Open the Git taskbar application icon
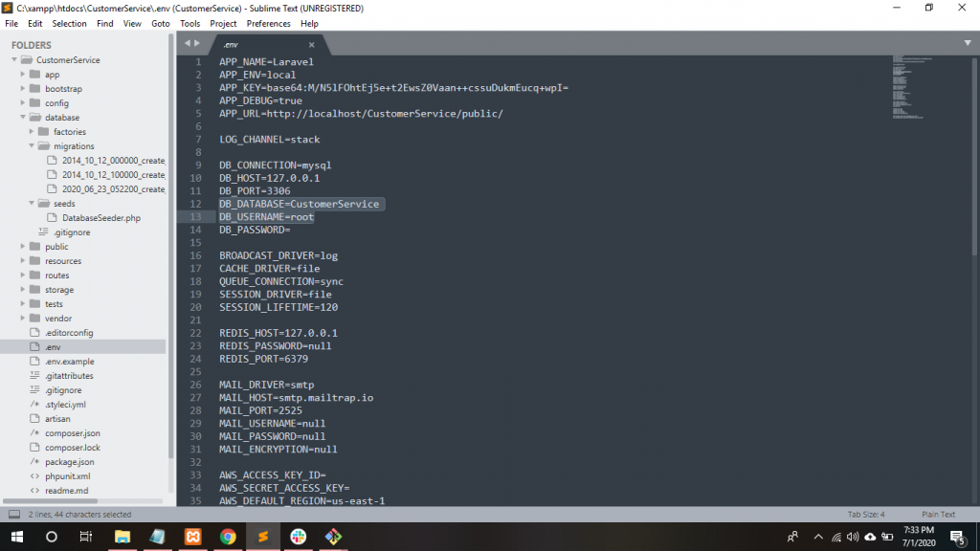The image size is (980, 551). 333,537
